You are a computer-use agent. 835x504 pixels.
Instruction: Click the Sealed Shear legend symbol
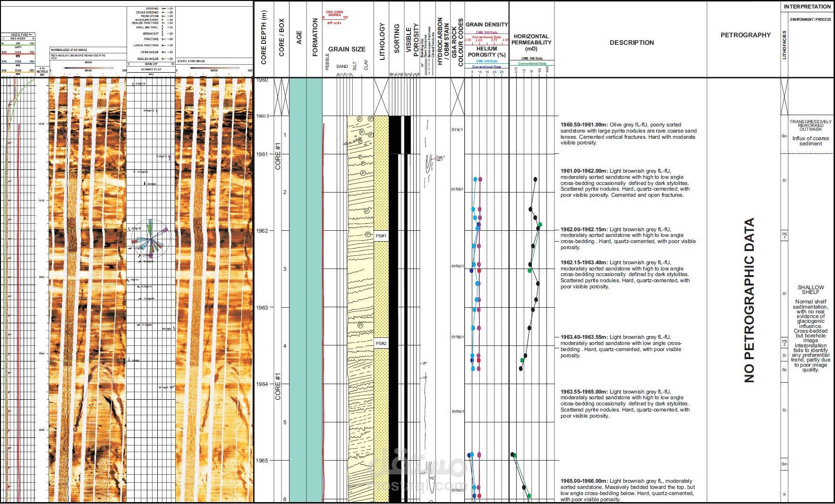pyautogui.click(x=163, y=59)
